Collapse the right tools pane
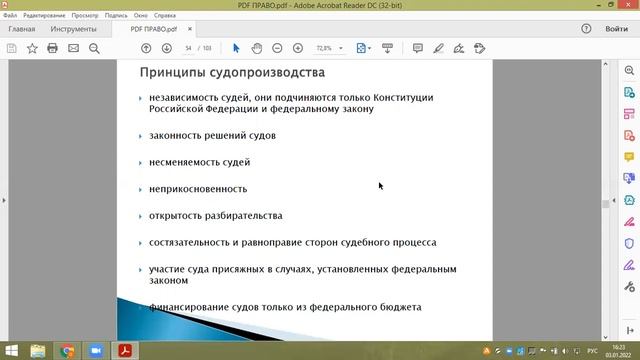Viewport: 640px width, 360px height. tap(614, 200)
